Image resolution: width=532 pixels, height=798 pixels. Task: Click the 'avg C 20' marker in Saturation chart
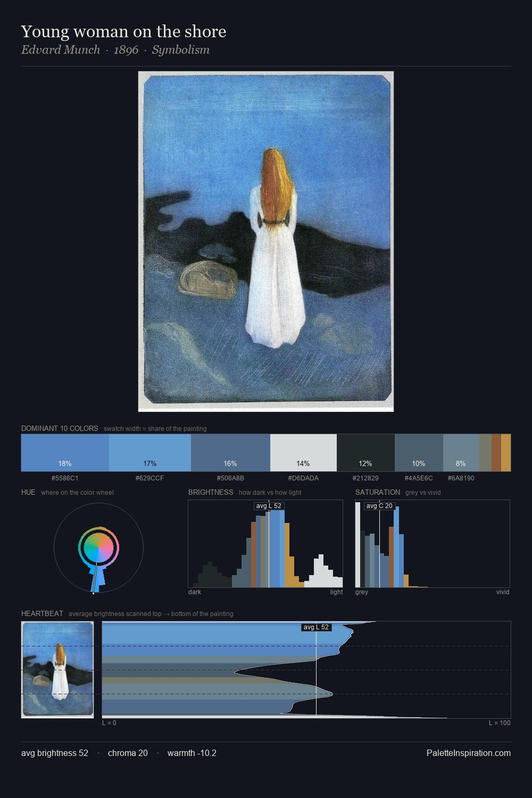379,506
